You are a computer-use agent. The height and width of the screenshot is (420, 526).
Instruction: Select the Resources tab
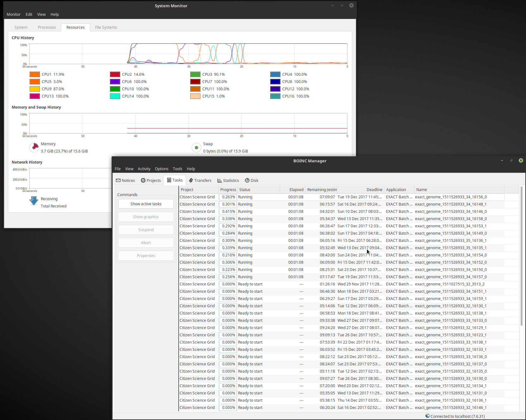click(x=76, y=27)
